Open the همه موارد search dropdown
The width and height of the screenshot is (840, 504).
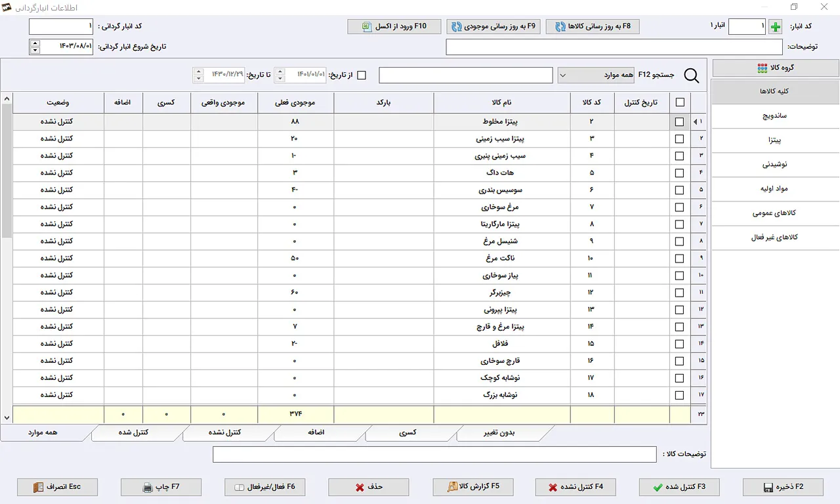[598, 75]
